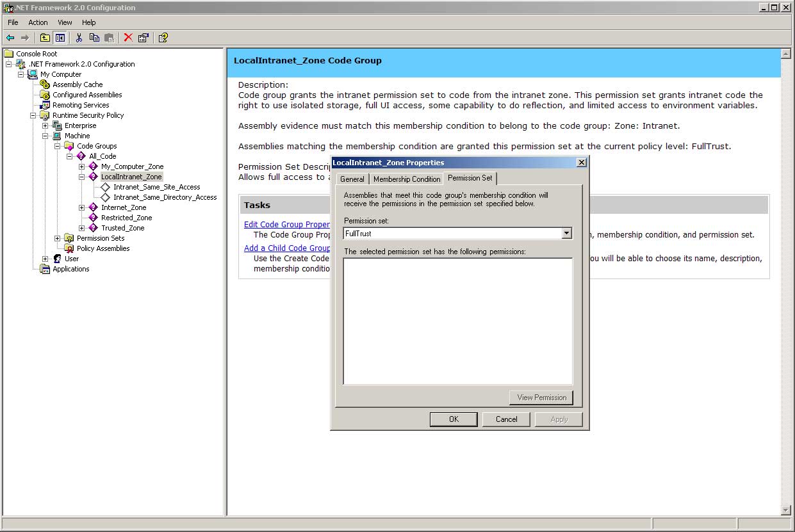The height and width of the screenshot is (532, 795).
Task: Expand the User tree node
Action: click(45, 259)
